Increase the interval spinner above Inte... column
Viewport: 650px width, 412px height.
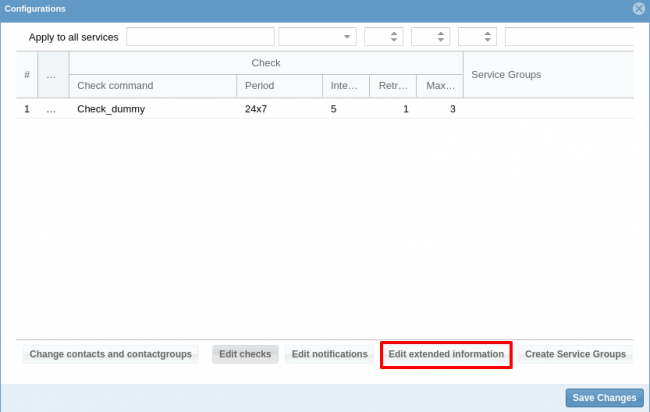tap(395, 33)
